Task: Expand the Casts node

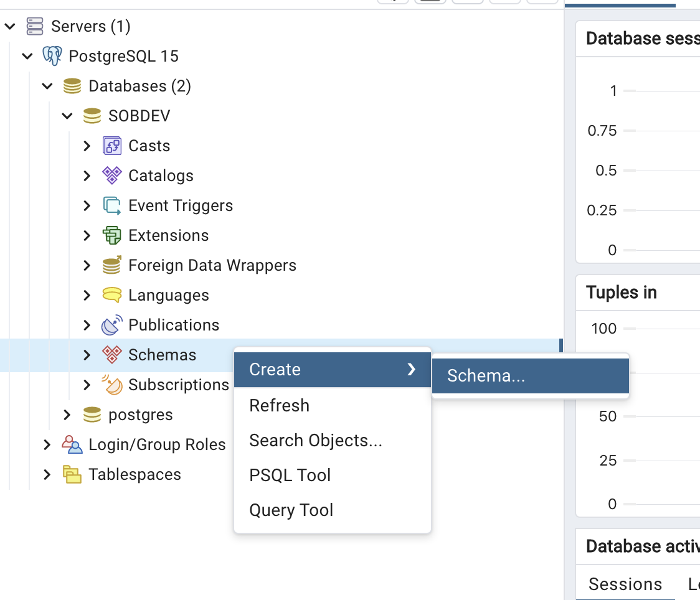Action: coord(87,146)
